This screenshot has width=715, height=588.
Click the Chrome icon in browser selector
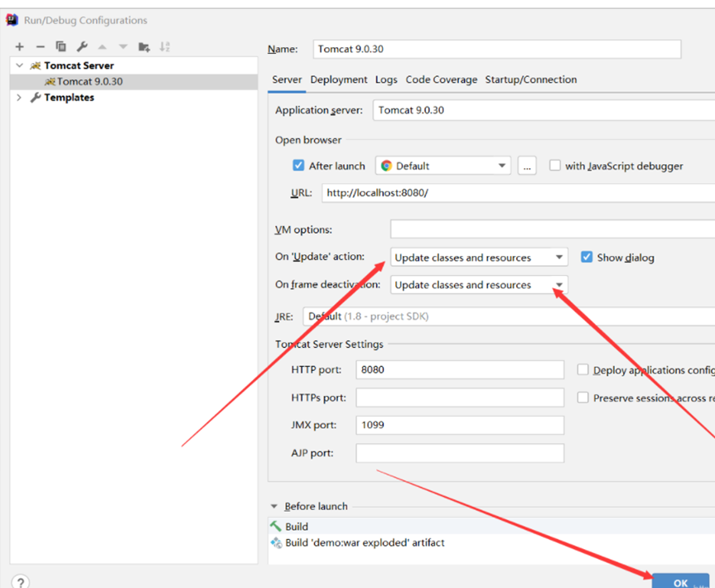[387, 166]
